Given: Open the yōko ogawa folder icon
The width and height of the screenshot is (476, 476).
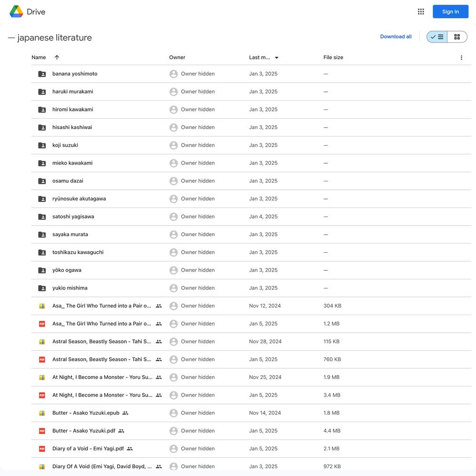Looking at the screenshot, I should 42,270.
